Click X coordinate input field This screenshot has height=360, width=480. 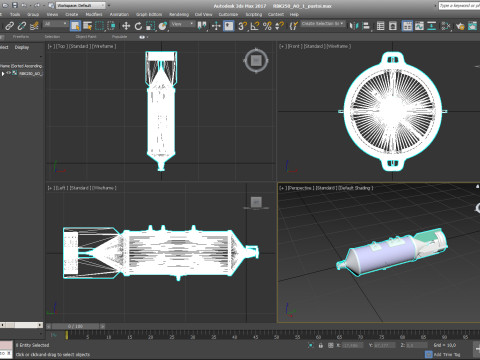352,345
